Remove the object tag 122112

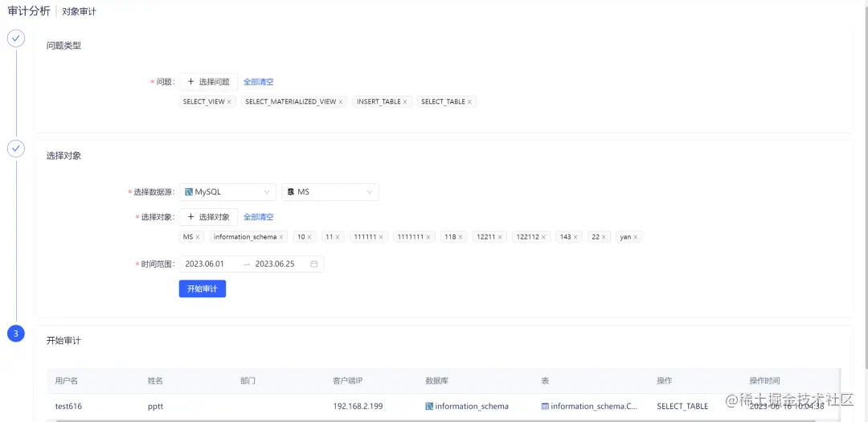(x=543, y=237)
